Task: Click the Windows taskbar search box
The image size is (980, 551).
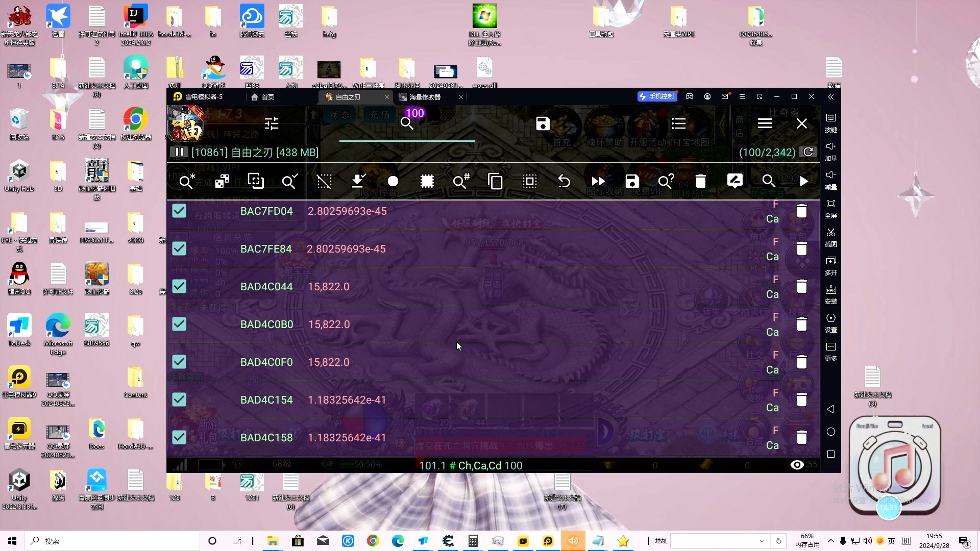Action: (112, 541)
